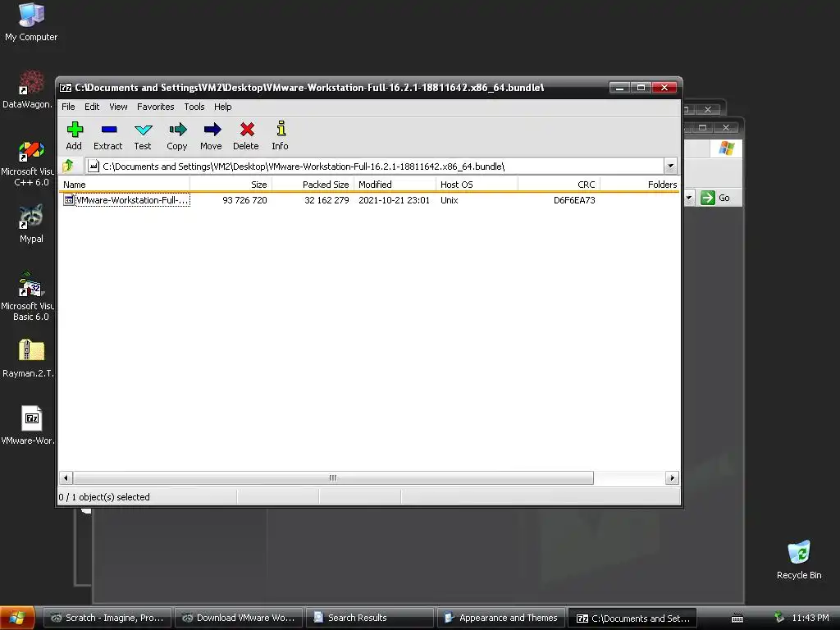Click the keyboard tray icon
Screen dimensions: 840x630
[x=737, y=619]
